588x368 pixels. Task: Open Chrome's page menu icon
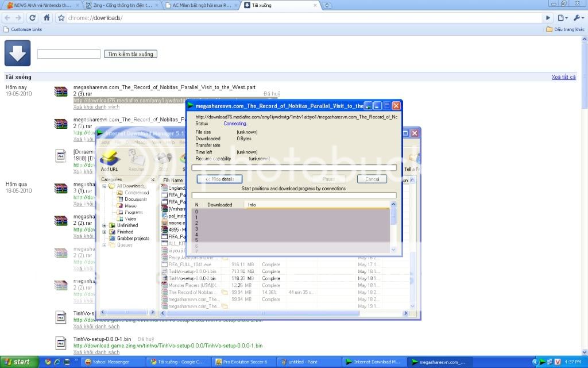(x=563, y=18)
